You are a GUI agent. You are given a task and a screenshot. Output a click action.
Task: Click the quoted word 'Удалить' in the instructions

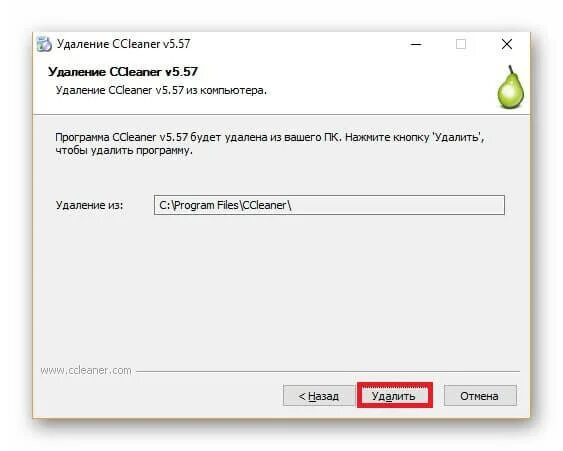click(x=456, y=137)
